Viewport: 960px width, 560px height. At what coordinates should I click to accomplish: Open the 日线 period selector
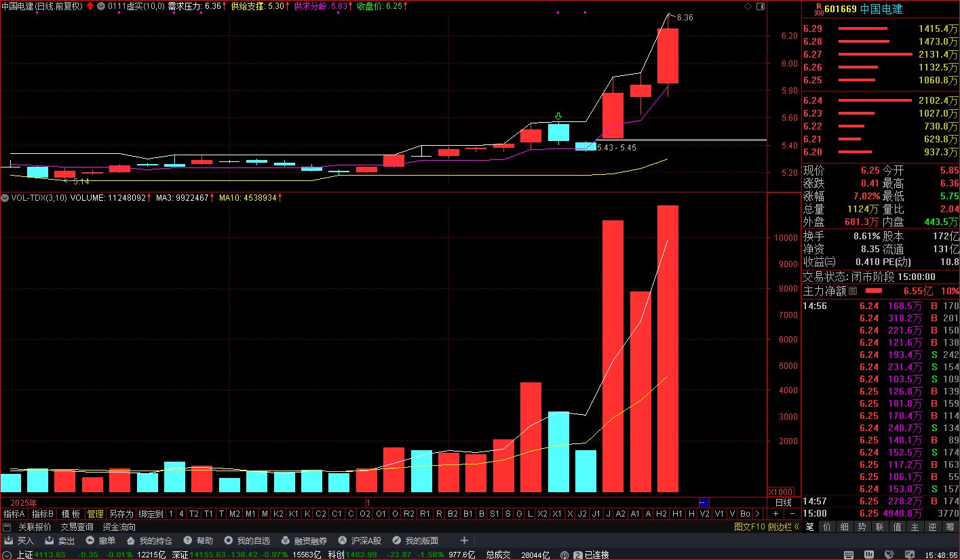click(783, 502)
